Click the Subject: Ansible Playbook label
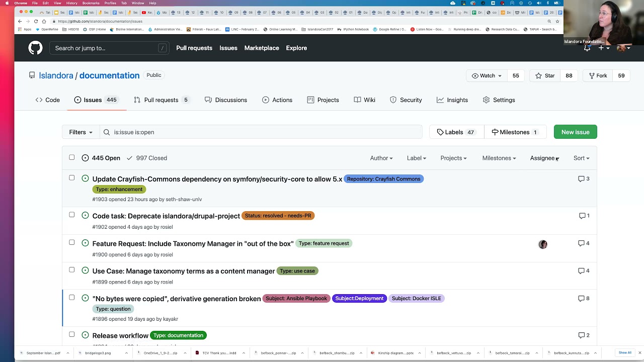644x362 pixels. [296, 299]
